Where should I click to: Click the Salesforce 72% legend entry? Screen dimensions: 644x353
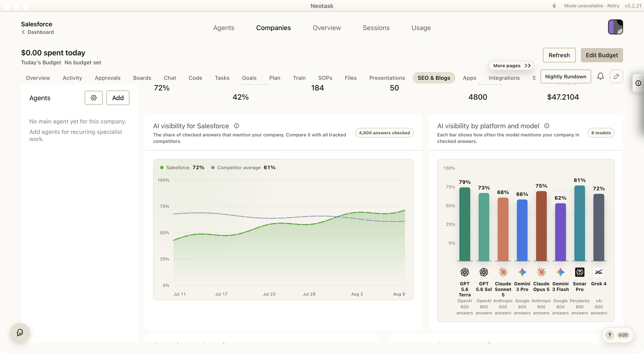pyautogui.click(x=182, y=168)
